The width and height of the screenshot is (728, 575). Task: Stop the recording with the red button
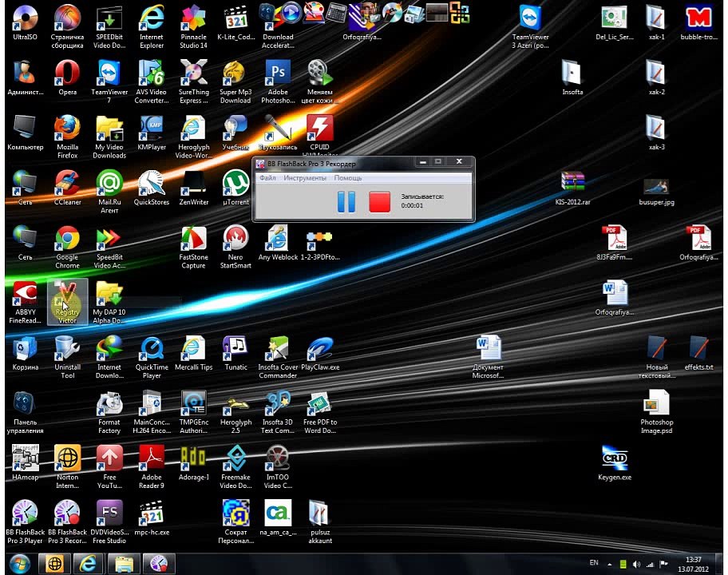tap(379, 202)
